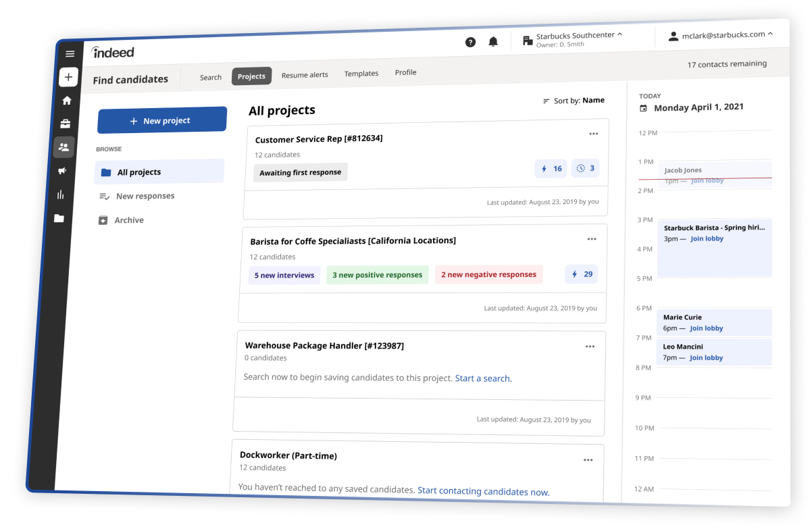Screen dimensions: 812x531
Task: Open options for Barista for Coffe Specialists
Action: (592, 239)
